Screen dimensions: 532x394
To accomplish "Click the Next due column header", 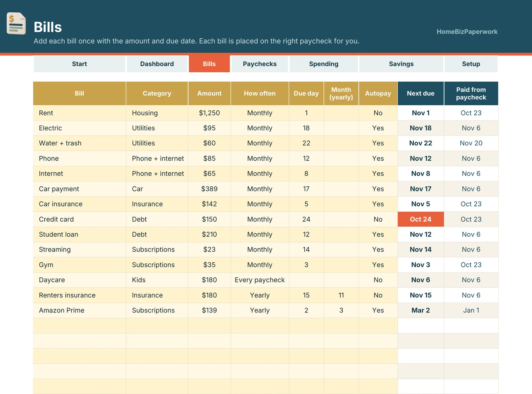I will (x=421, y=94).
